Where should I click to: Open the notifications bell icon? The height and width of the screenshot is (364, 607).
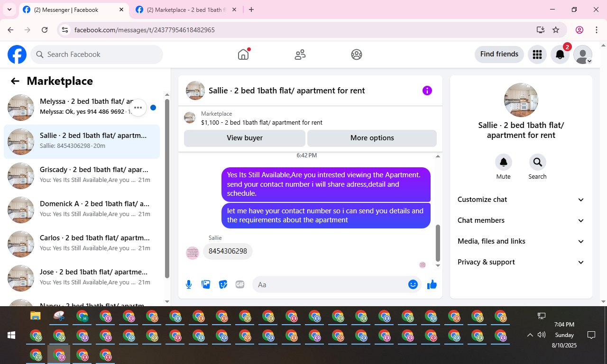point(560,55)
